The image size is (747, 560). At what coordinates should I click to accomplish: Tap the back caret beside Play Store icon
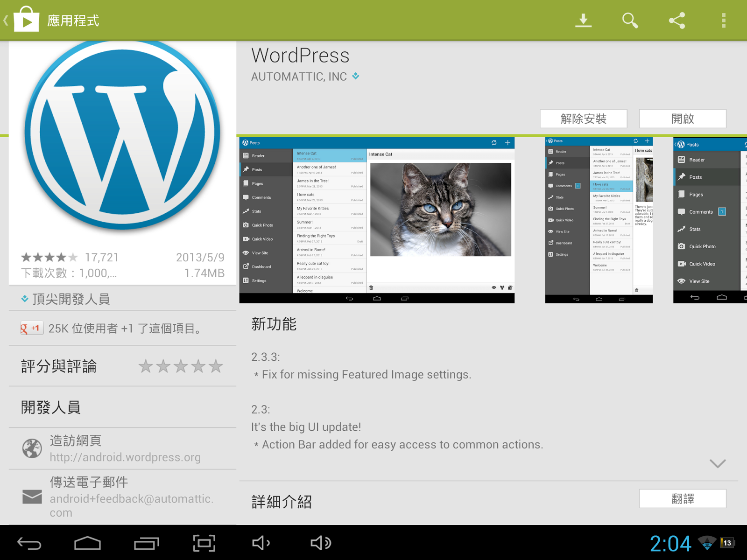6,20
